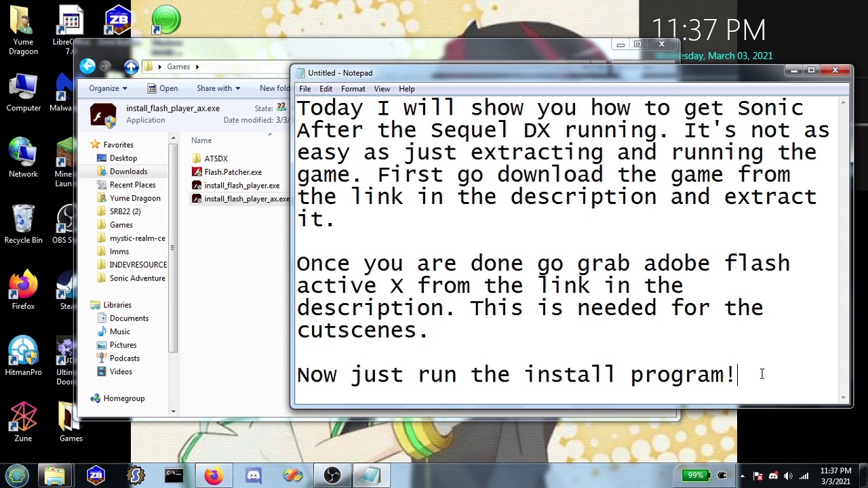Open Libraries in the navigation pane

tap(117, 305)
